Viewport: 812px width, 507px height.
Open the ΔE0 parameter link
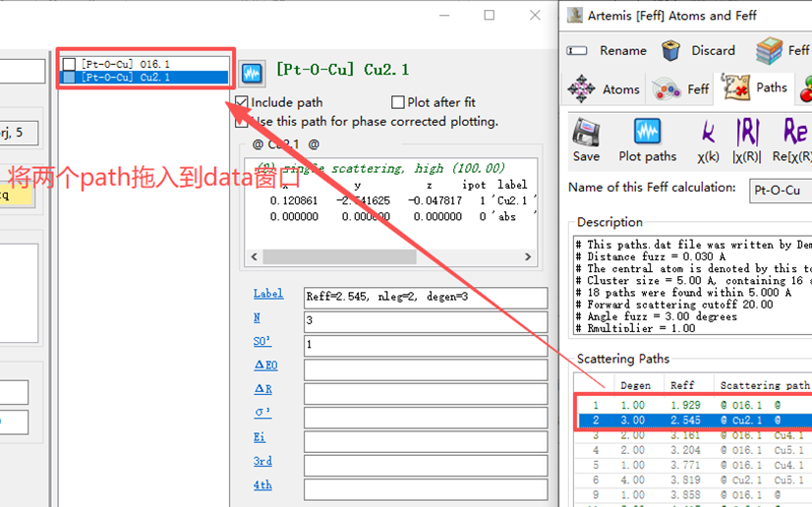tap(266, 366)
